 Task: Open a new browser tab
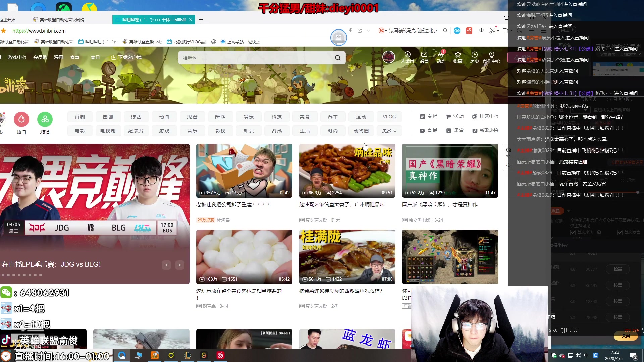(201, 20)
